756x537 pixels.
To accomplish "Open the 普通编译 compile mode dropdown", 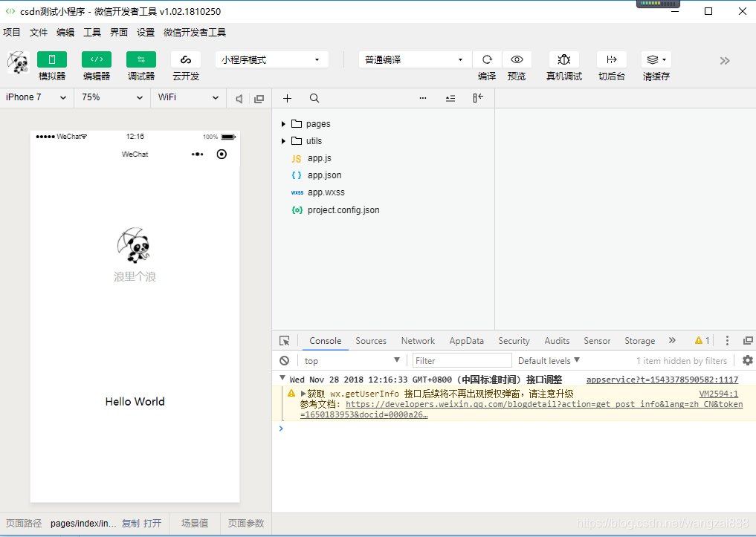I will [x=415, y=59].
